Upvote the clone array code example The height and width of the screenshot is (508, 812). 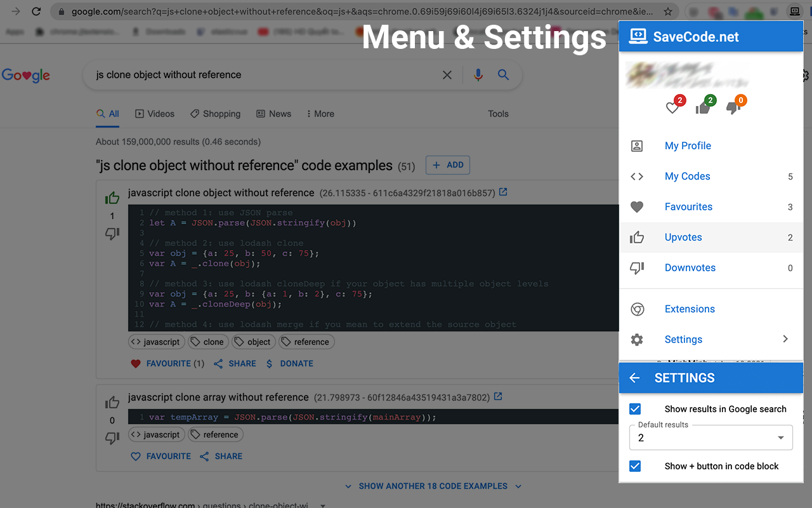pyautogui.click(x=112, y=403)
